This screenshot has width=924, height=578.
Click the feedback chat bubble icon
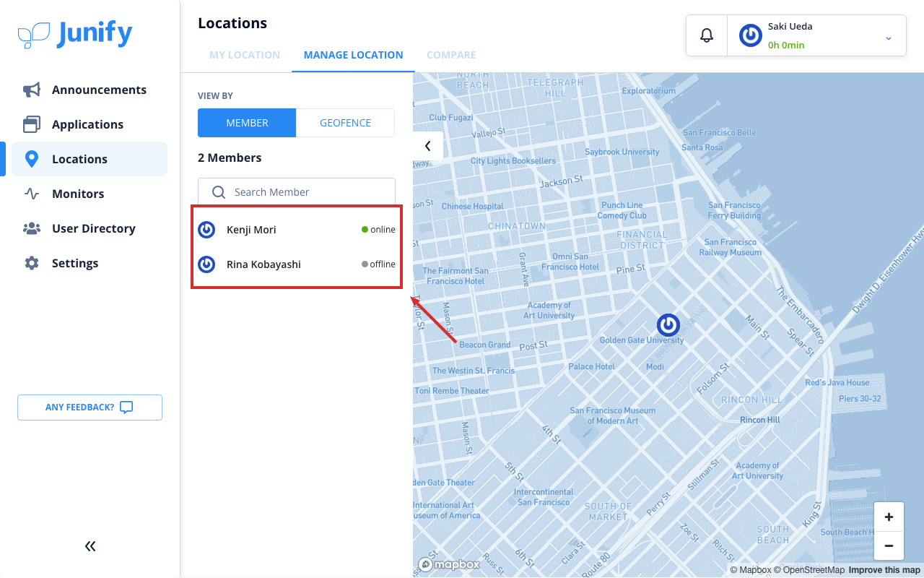tap(126, 407)
